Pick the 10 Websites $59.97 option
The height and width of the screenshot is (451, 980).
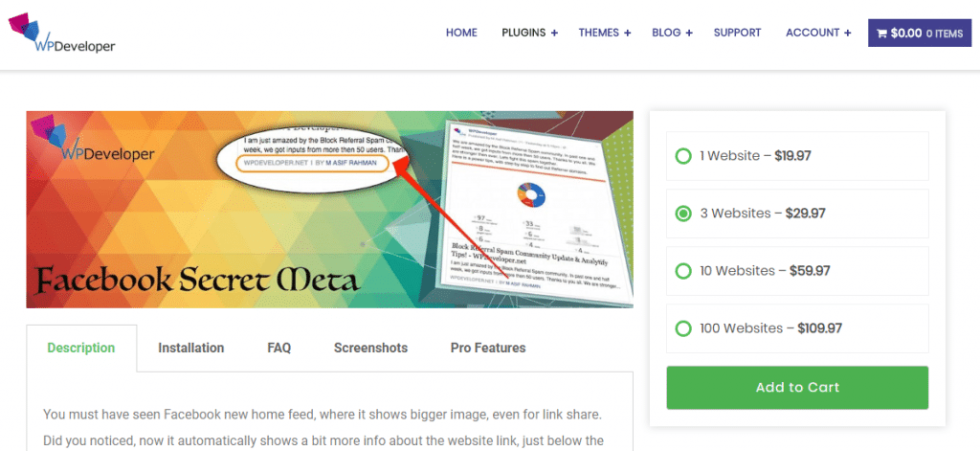point(683,271)
